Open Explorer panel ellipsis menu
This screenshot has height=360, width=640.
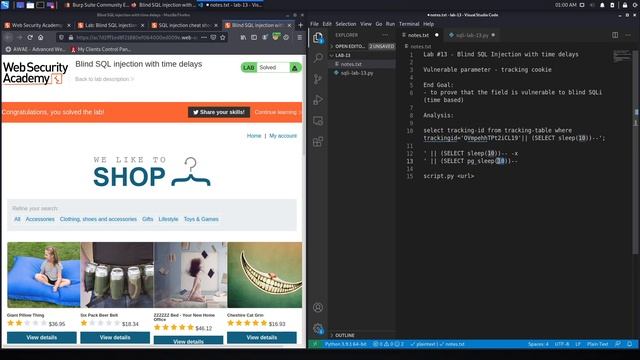(x=385, y=35)
